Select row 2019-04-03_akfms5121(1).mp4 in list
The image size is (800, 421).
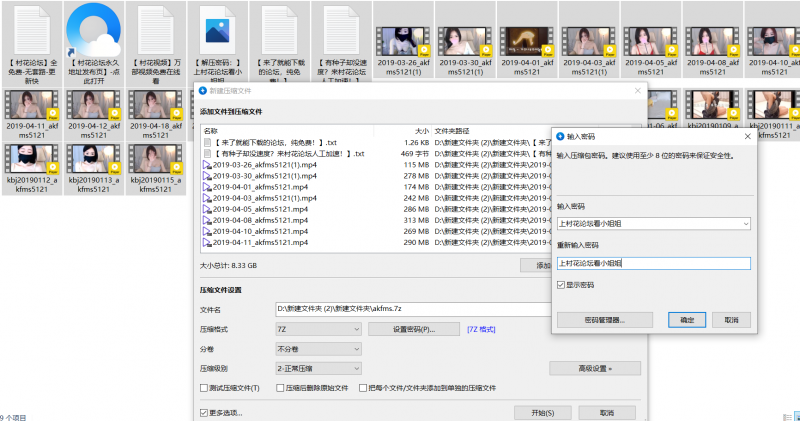click(376, 198)
